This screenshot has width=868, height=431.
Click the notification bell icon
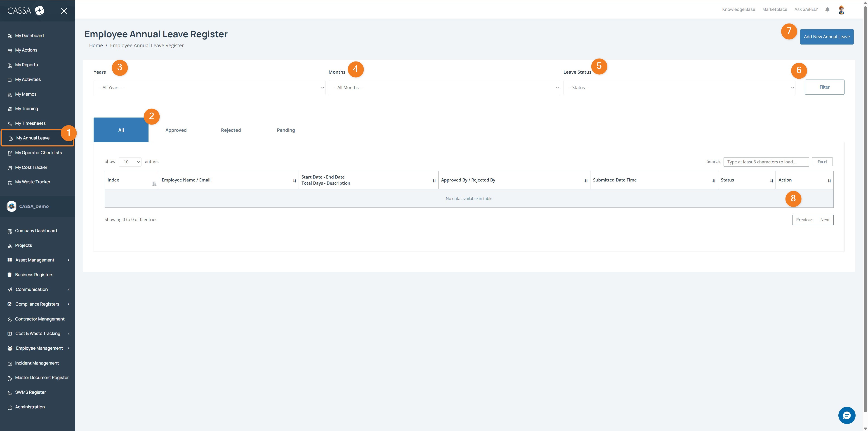(x=827, y=9)
